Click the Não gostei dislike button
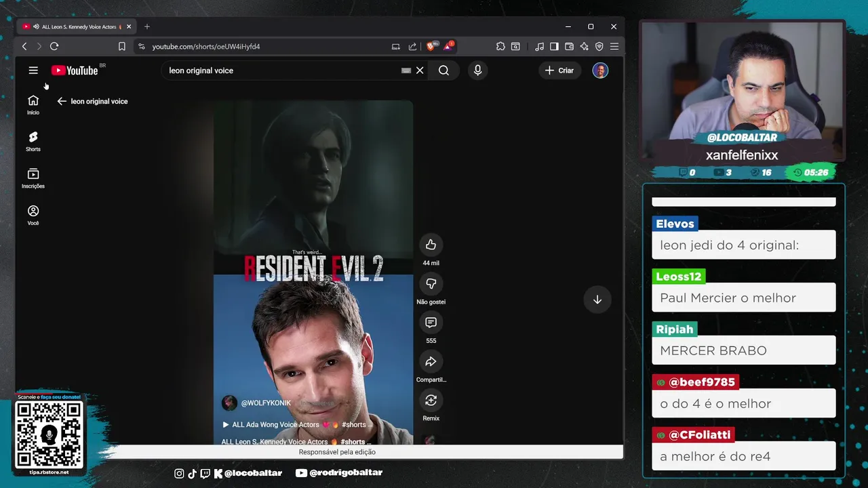Viewport: 868px width, 488px height. [x=431, y=283]
